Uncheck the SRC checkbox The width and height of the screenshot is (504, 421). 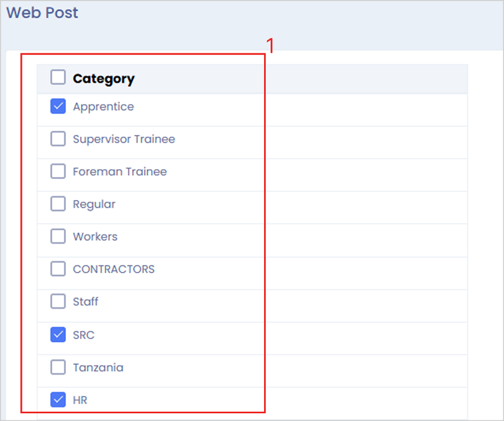coord(58,335)
